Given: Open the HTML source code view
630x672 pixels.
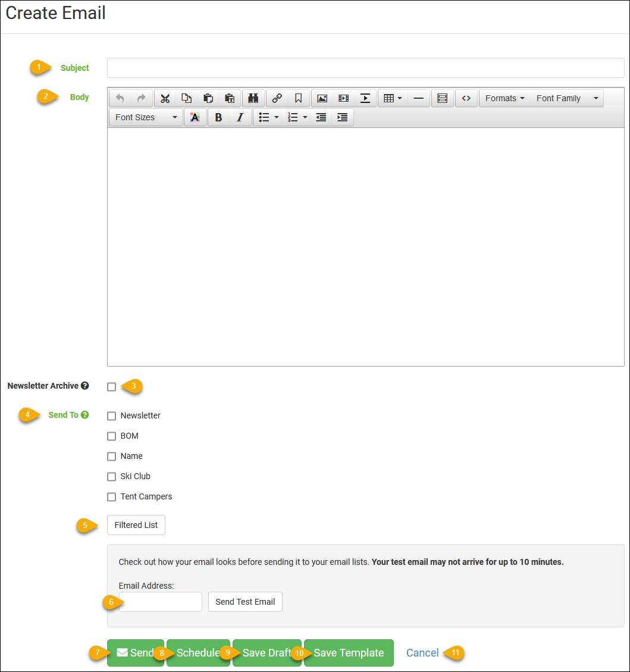Looking at the screenshot, I should 466,98.
